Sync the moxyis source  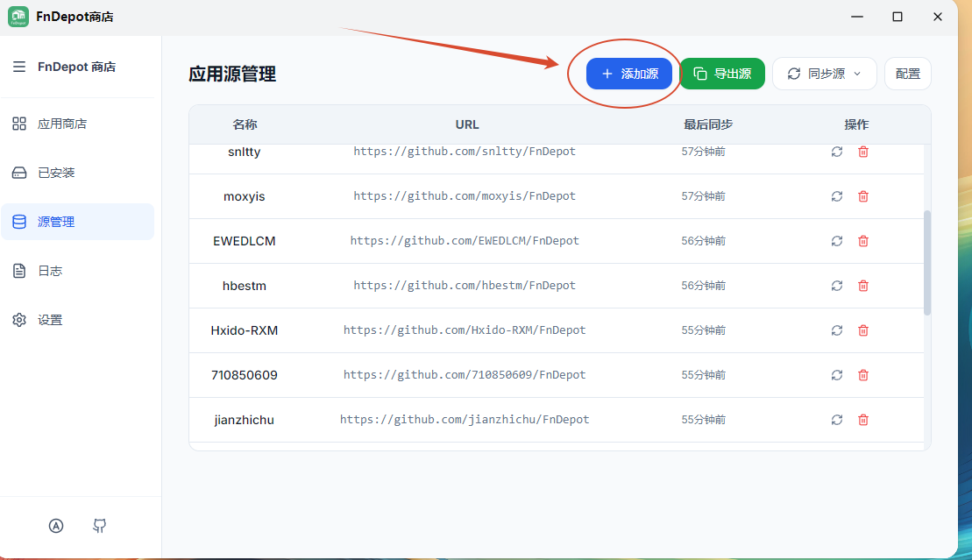[837, 196]
